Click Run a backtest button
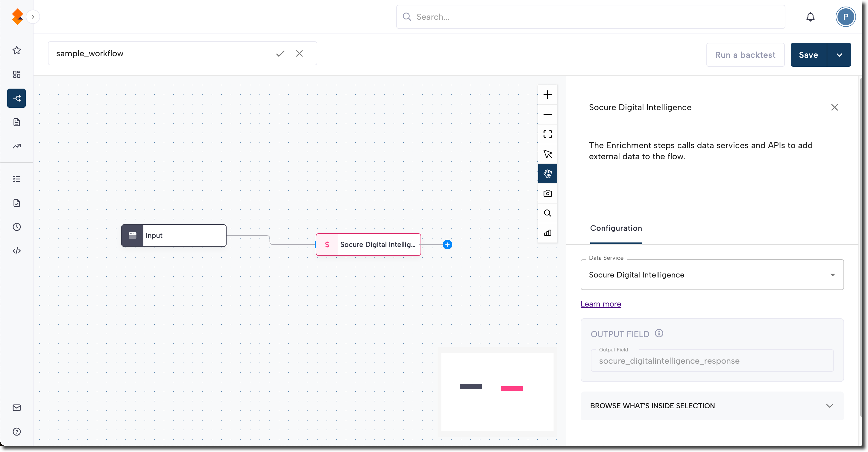The width and height of the screenshot is (868, 452). point(745,55)
